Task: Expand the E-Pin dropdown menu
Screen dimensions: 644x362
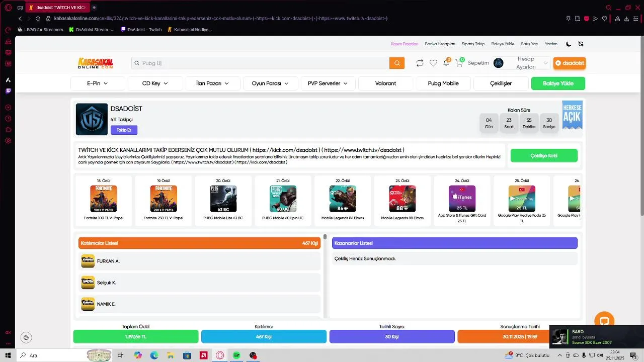Action: [98, 83]
